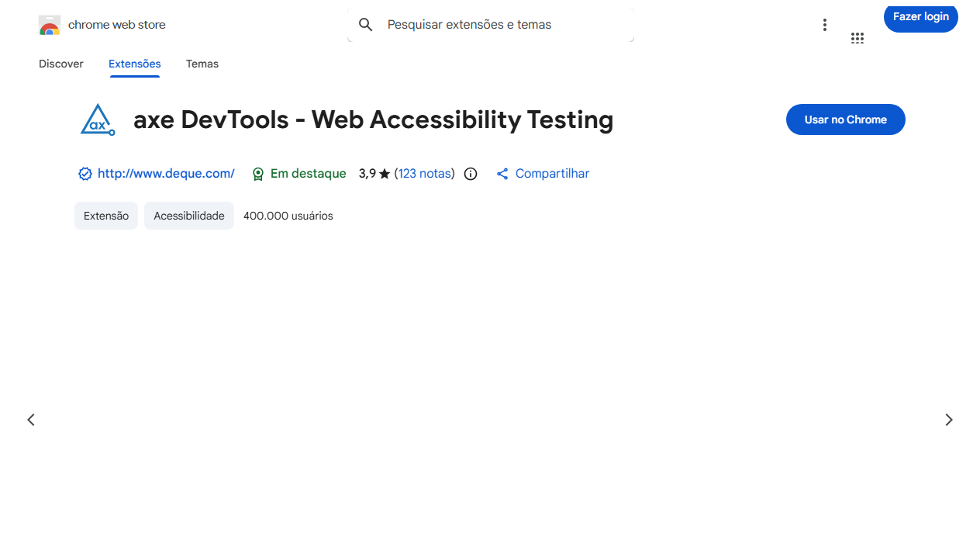Click the Chrome Web Store logo
The height and width of the screenshot is (547, 980).
50,24
